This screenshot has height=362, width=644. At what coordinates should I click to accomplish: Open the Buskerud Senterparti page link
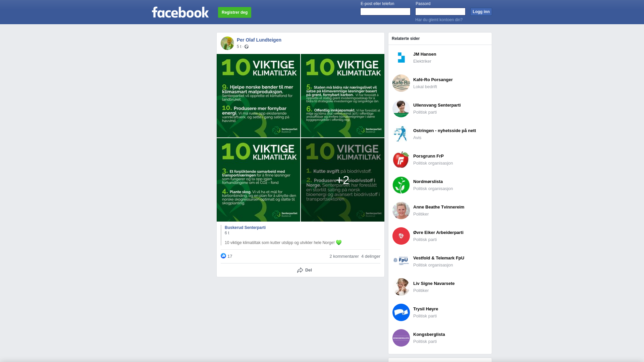245,228
